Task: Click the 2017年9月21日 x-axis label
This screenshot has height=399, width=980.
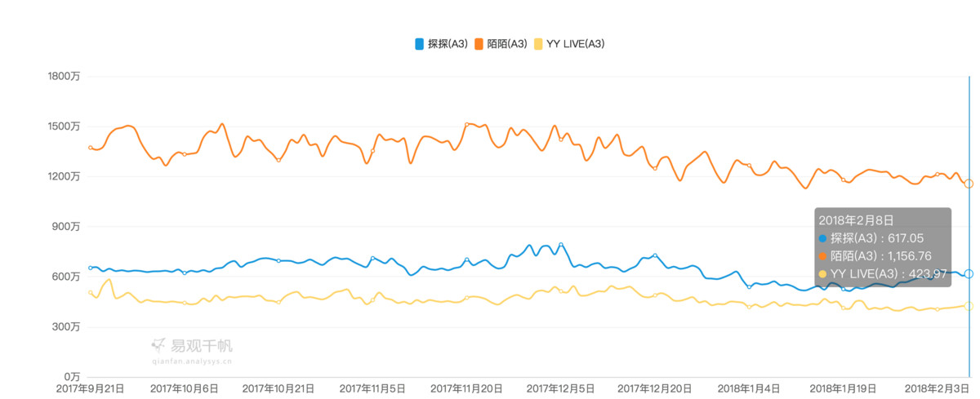Action: point(91,388)
